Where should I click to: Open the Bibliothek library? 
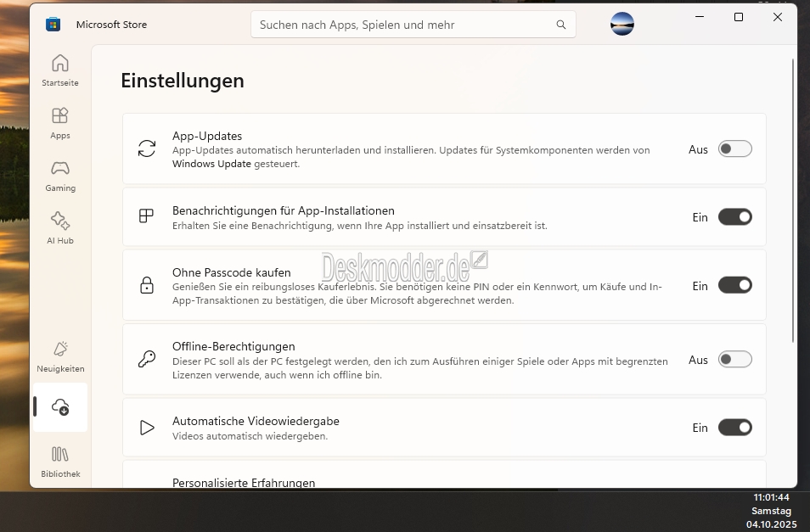pos(60,461)
